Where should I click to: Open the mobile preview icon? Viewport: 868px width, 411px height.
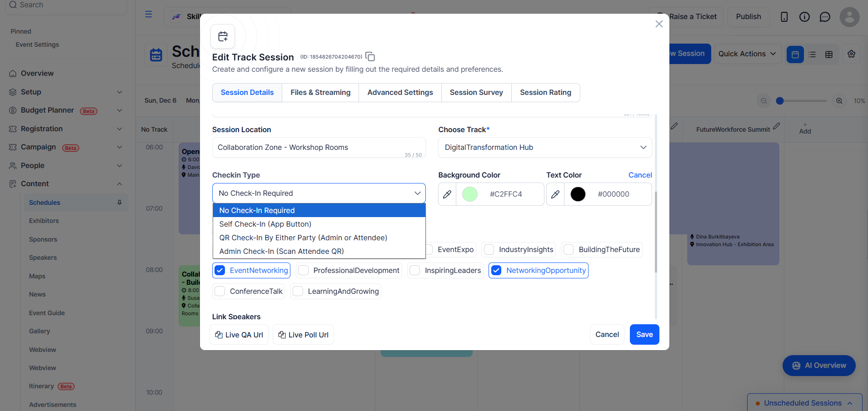click(784, 17)
